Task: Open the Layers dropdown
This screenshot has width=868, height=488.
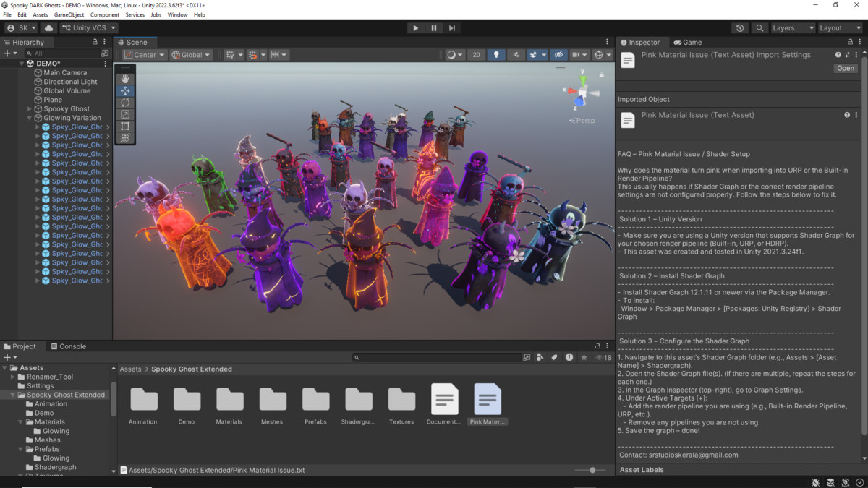Action: 792,28
